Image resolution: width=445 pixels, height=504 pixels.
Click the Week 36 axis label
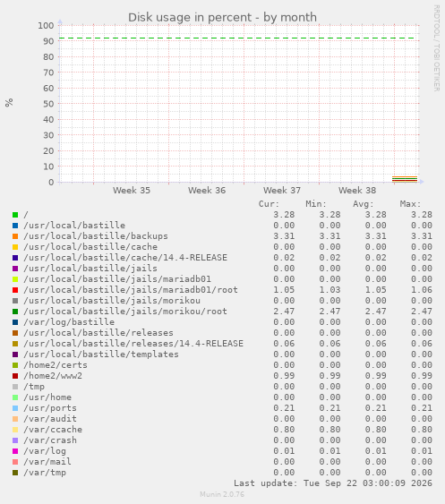point(207,191)
